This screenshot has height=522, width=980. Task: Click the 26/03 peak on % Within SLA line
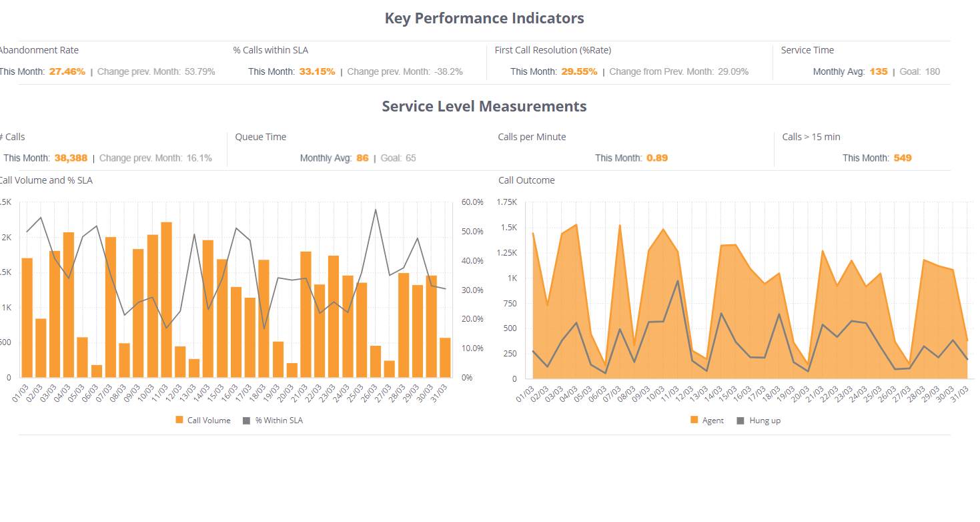[x=376, y=210]
